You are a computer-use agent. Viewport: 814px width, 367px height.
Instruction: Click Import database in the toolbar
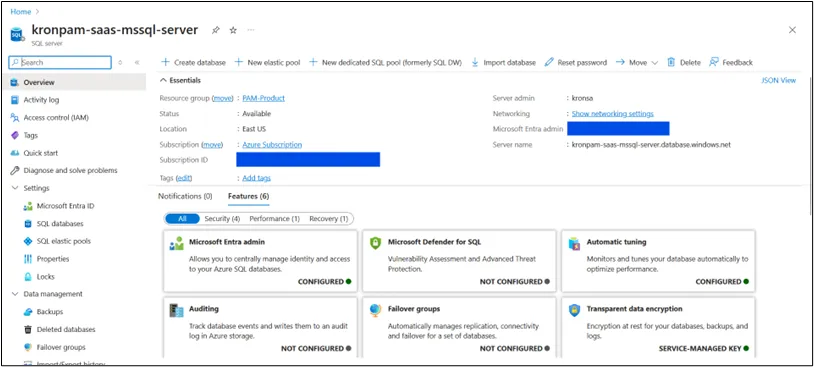[x=503, y=62]
